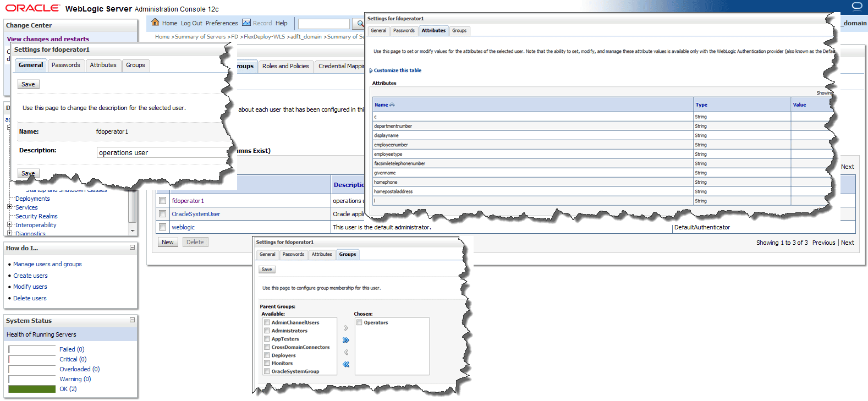Viewport: 868px width, 401px height.
Task: Click the Delete button
Action: click(x=195, y=242)
